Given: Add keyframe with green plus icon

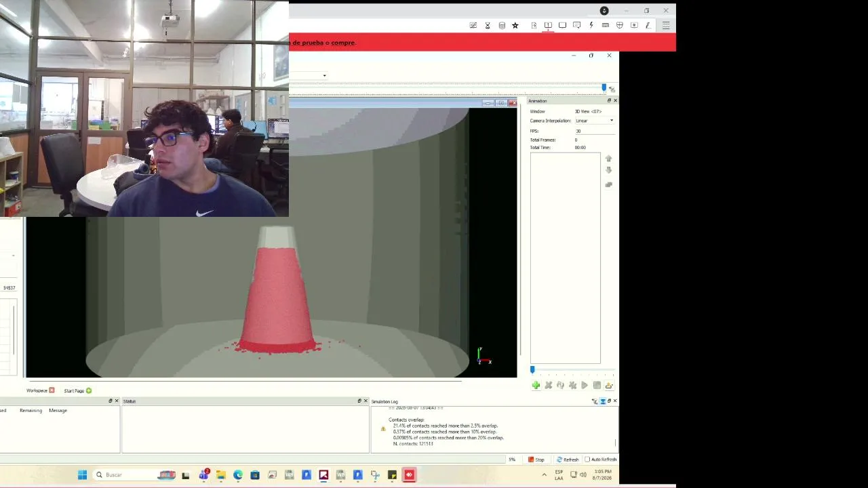Looking at the screenshot, I should pyautogui.click(x=536, y=385).
